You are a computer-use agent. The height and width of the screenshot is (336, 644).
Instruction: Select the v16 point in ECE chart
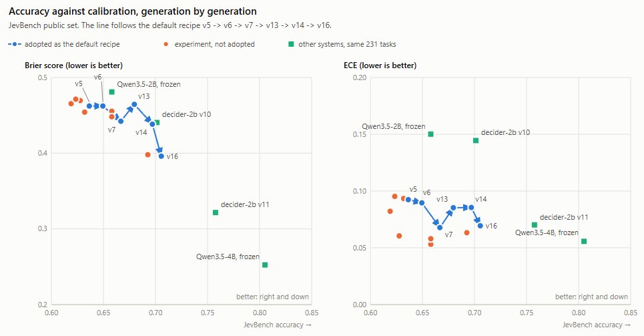[x=480, y=226]
